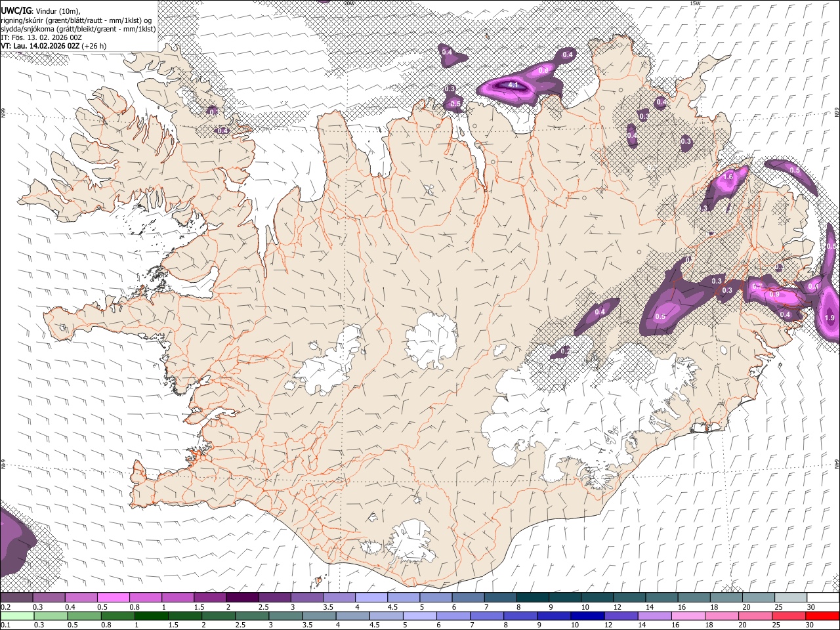Pick the violet swatch at 12, lower legend row
Screen dimensions: 840x630
pos(621,616)
